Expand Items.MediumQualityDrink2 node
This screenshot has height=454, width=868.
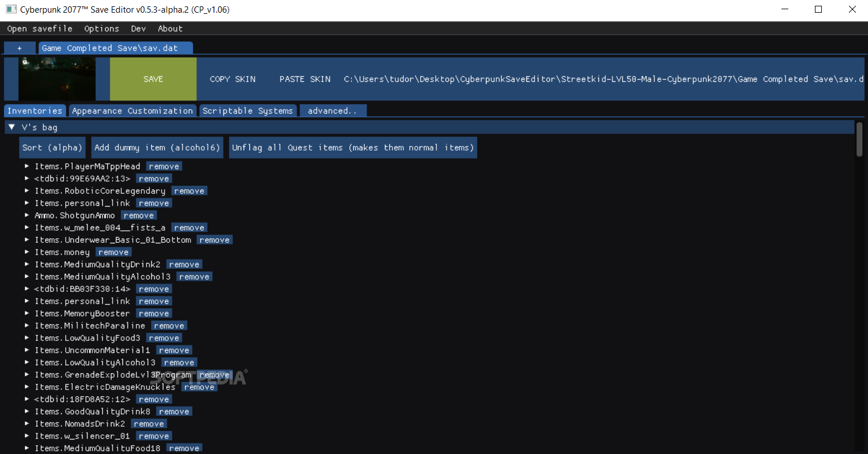[x=27, y=264]
